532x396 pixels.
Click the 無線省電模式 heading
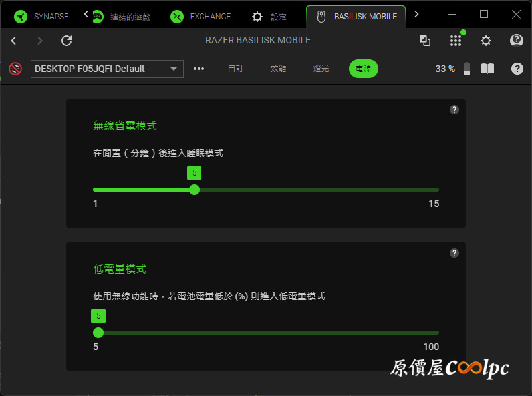point(125,126)
